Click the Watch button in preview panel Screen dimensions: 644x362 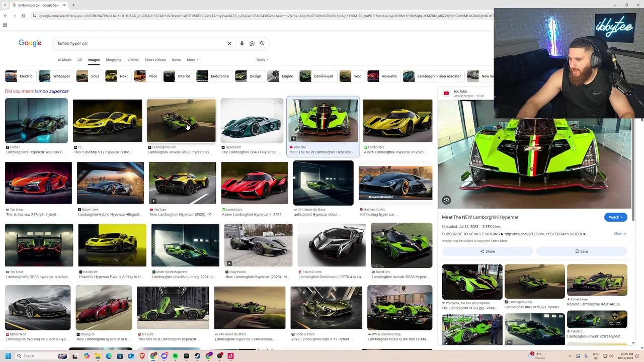pyautogui.click(x=615, y=217)
